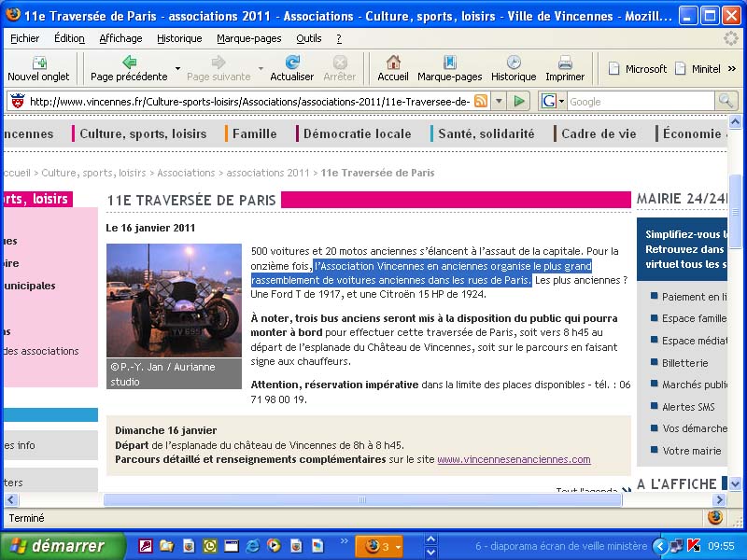Viewport: 747px width, 560px height.
Task: Select the Santé, solidarité section
Action: click(486, 133)
